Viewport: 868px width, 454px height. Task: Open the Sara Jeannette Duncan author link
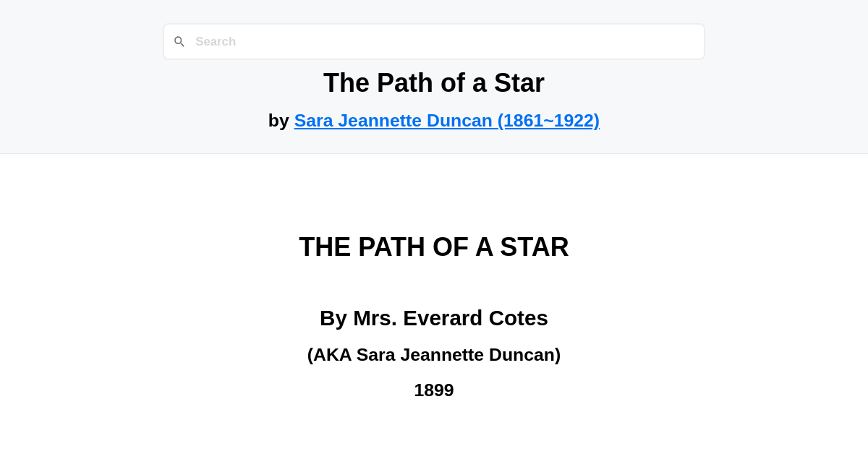click(x=447, y=121)
